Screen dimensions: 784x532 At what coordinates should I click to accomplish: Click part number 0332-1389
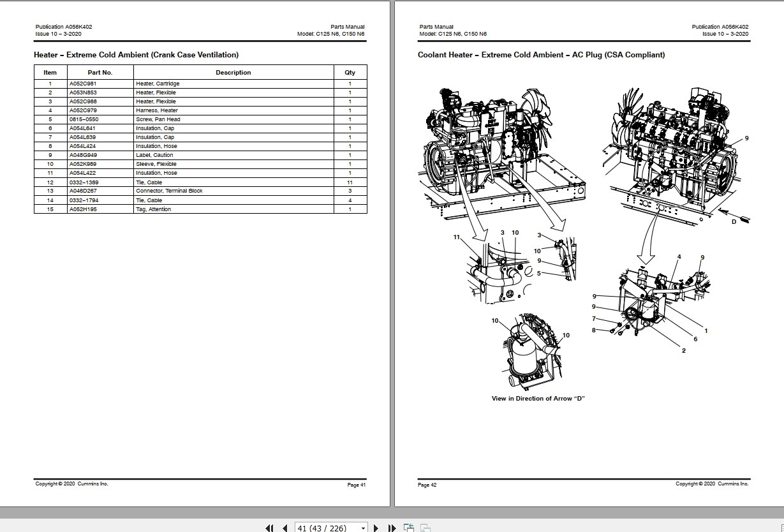(84, 182)
